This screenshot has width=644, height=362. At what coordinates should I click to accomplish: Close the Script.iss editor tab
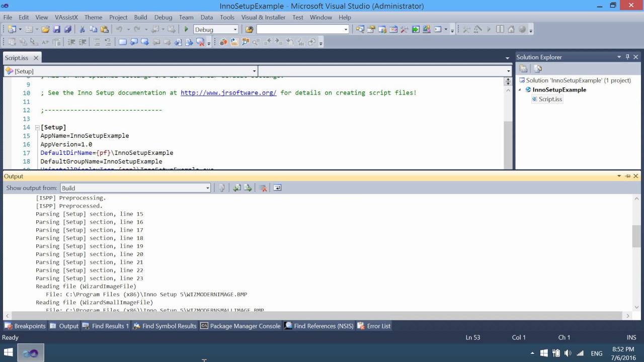(36, 58)
